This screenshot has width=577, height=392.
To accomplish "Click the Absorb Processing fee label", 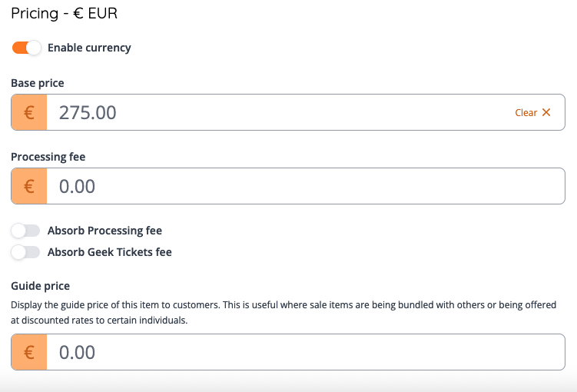I will 104,231.
